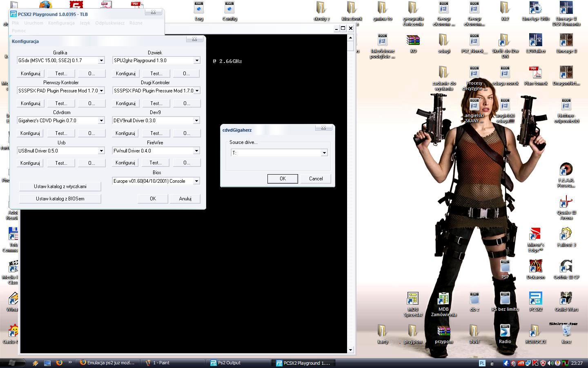Click Konfiguruj under the Grafika plugin
This screenshot has width=588, height=368.
(30, 74)
